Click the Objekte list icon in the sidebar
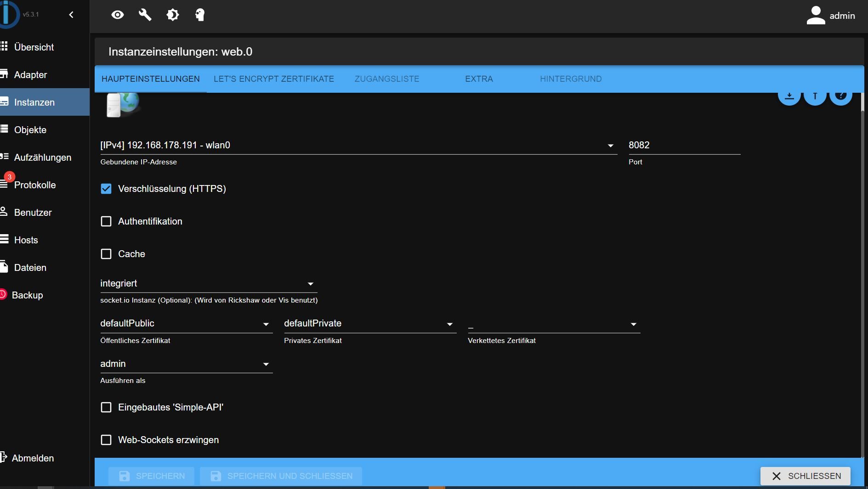Viewport: 868px width, 489px height. (4, 129)
